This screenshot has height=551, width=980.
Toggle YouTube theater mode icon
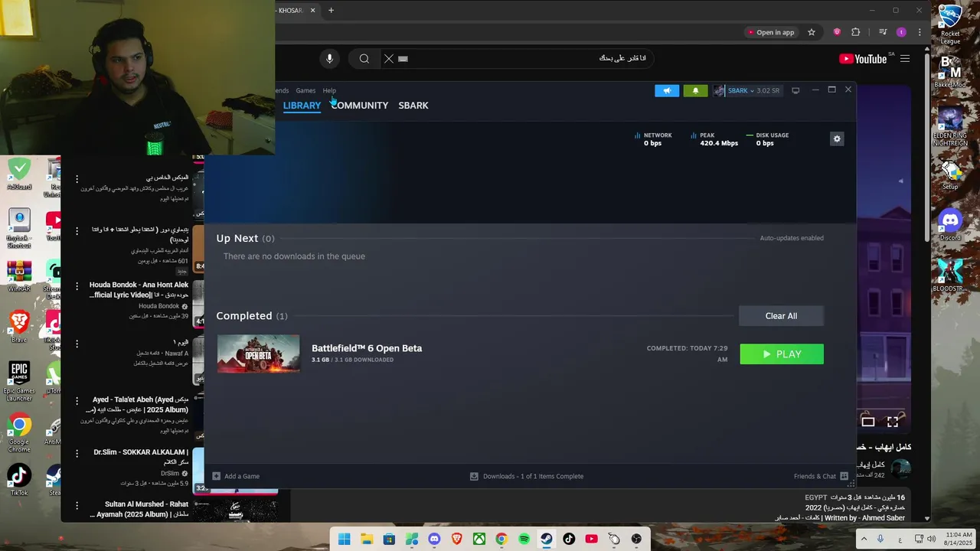pos(867,422)
